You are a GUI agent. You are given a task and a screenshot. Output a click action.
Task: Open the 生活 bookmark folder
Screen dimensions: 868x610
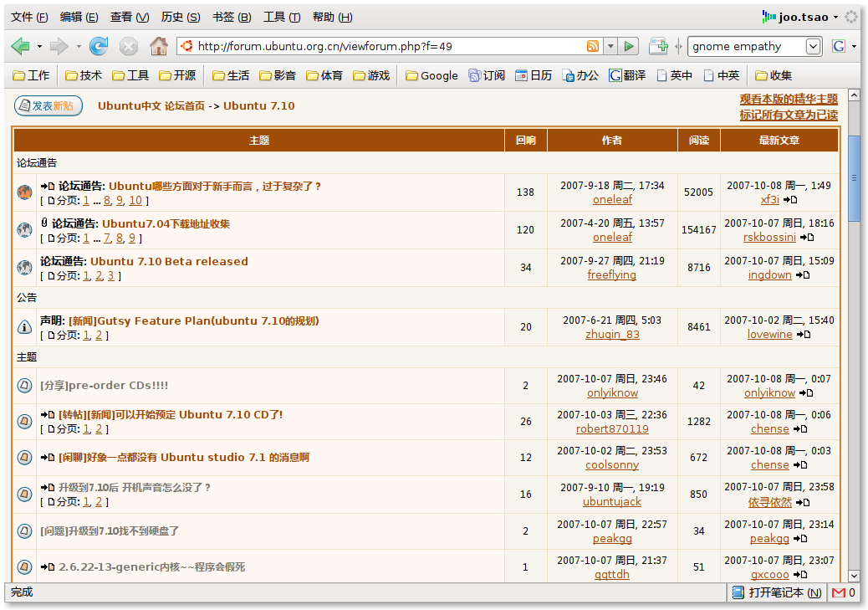[x=231, y=75]
